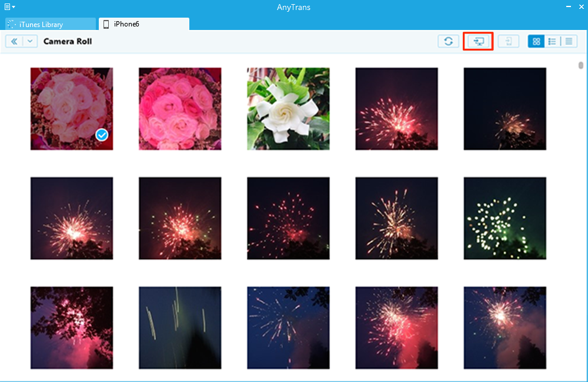Image resolution: width=588 pixels, height=382 pixels.
Task: Minimize the AnyTrans window
Action: [x=569, y=6]
